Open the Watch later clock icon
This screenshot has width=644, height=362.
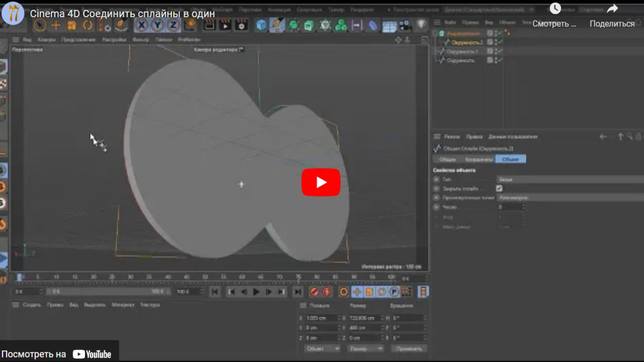(x=555, y=9)
